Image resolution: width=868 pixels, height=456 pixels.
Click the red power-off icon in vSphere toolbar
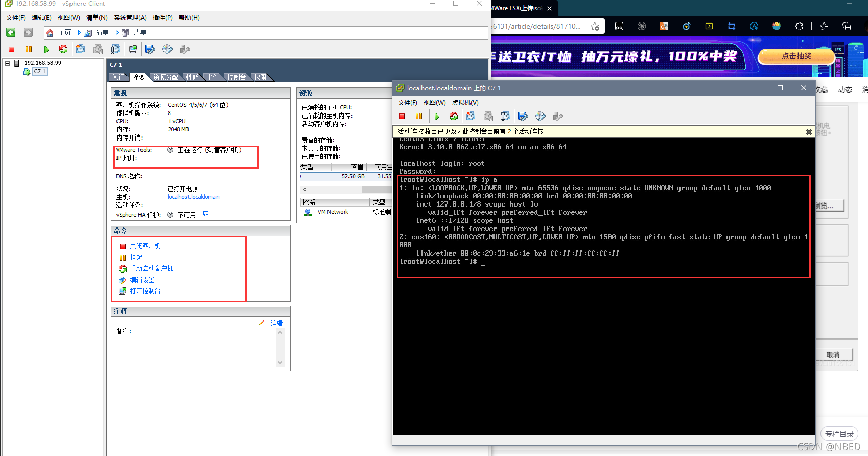(11, 49)
